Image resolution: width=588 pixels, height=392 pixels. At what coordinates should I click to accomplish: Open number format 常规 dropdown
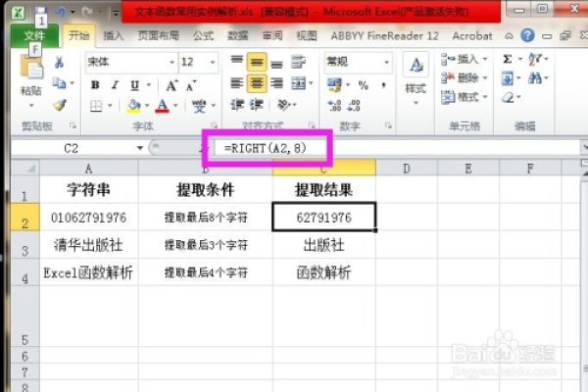pyautogui.click(x=386, y=63)
